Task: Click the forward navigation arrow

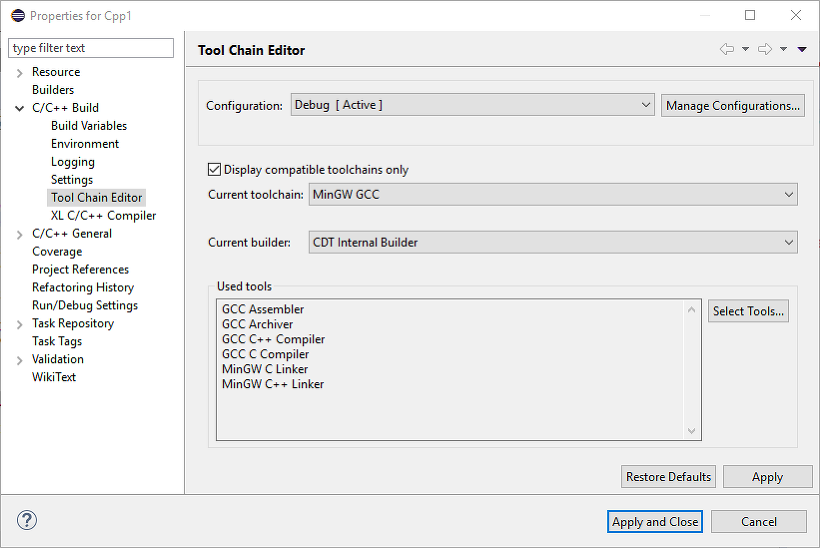Action: [x=765, y=49]
